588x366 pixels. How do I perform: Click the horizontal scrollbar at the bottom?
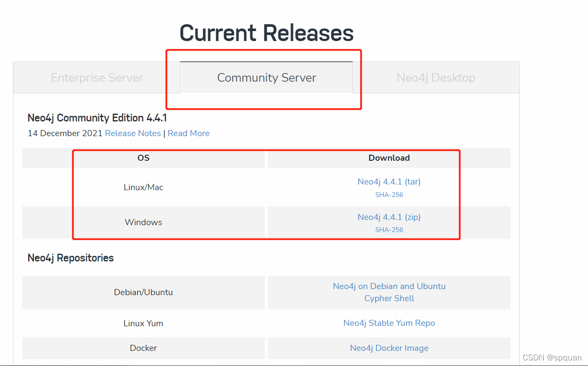pyautogui.click(x=260, y=364)
